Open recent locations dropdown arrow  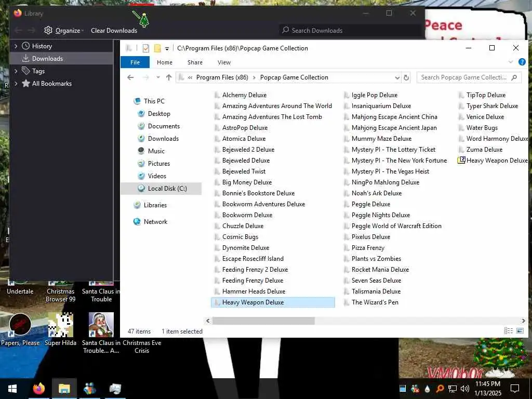158,77
